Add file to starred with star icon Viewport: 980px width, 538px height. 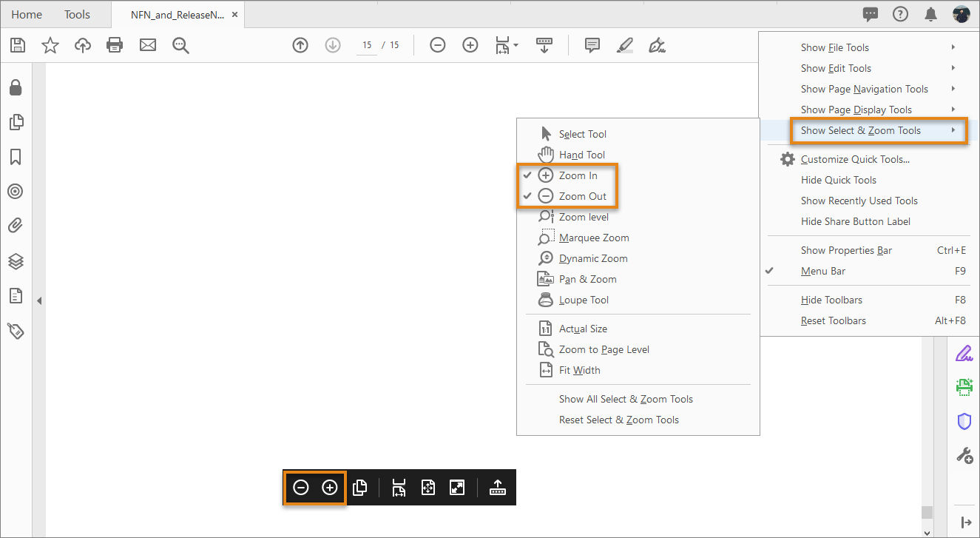tap(50, 45)
